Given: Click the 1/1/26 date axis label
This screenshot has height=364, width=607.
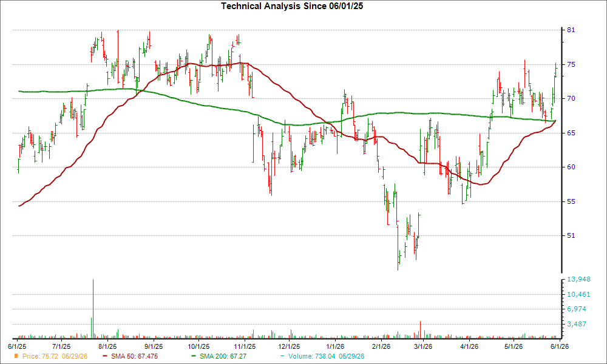Looking at the screenshot, I should tap(335, 346).
